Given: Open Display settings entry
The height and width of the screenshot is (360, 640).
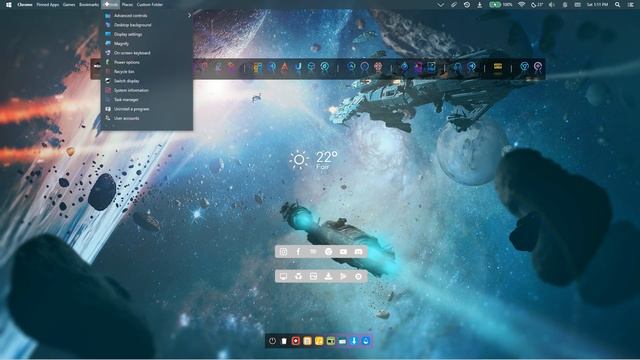Looking at the screenshot, I should (147, 34).
